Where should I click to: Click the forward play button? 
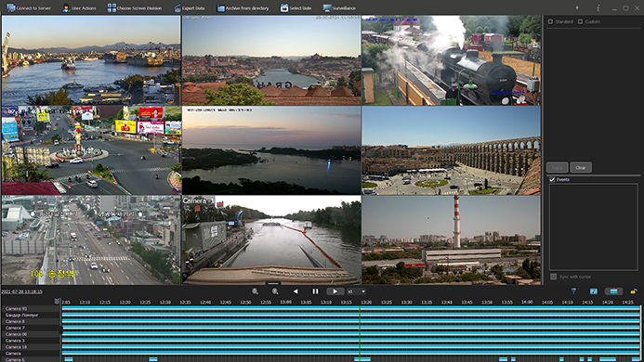tap(335, 291)
